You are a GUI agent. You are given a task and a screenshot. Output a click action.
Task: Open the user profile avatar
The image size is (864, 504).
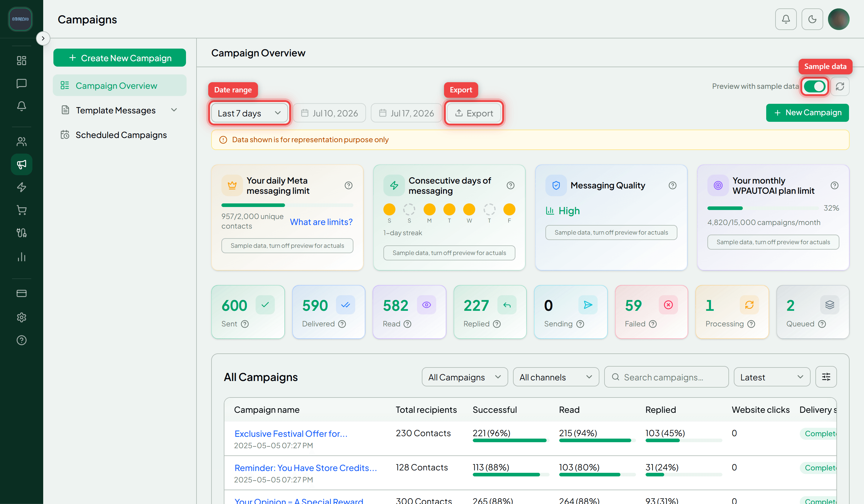point(838,19)
